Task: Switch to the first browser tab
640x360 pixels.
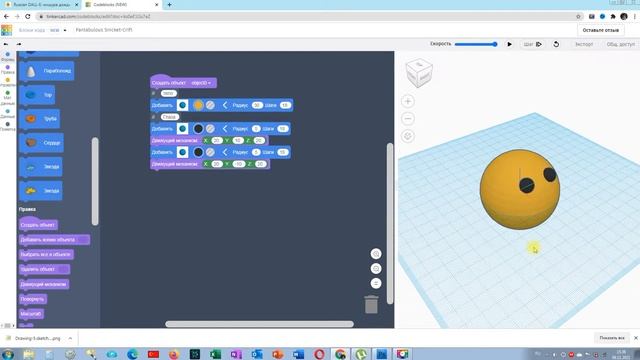Action: point(41,4)
